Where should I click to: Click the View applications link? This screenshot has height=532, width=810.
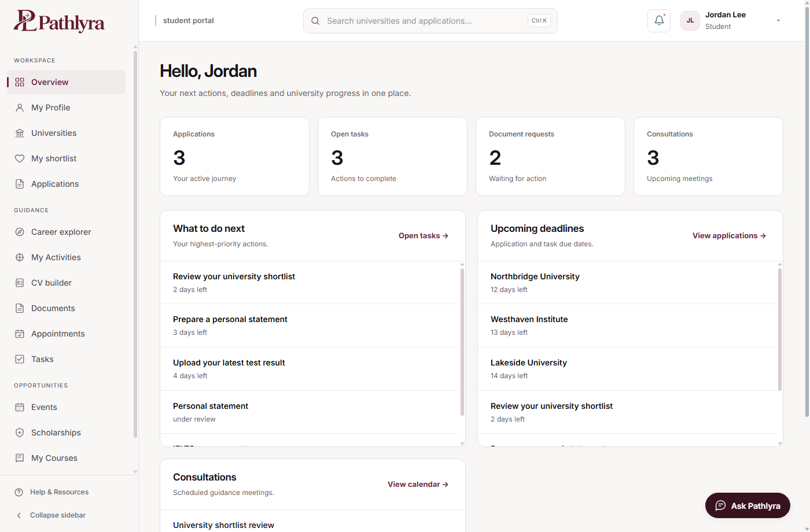click(729, 236)
